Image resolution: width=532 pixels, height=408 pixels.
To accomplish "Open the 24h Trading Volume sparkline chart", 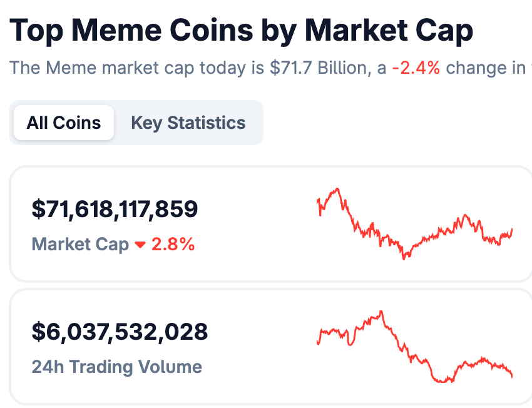I will (414, 346).
